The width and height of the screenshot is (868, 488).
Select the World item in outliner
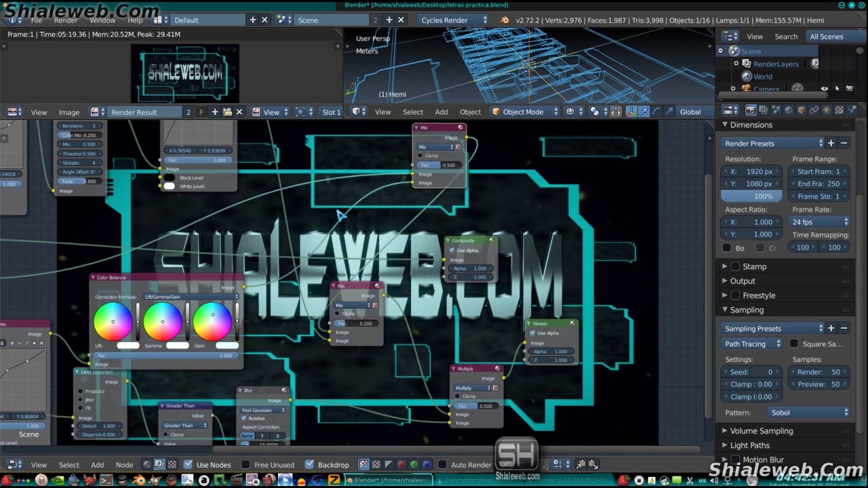(x=762, y=77)
